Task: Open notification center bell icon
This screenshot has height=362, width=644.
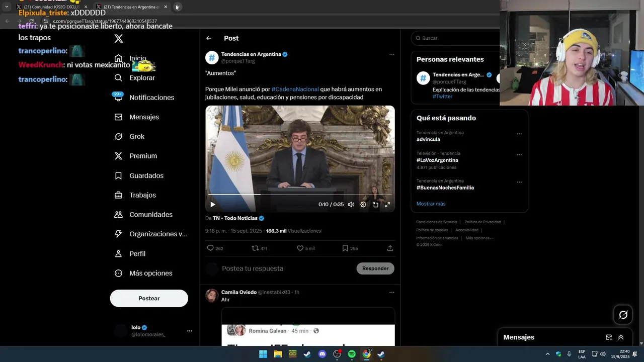Action: 635,354
